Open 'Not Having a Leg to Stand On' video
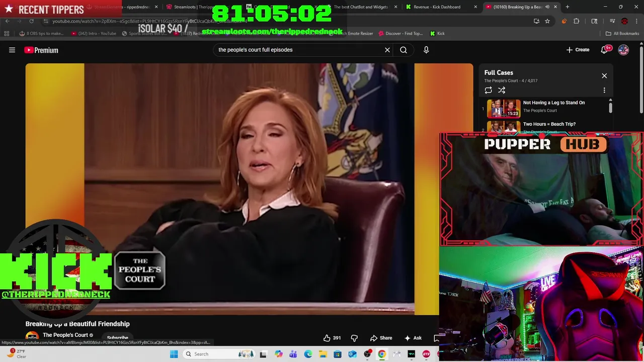The height and width of the screenshot is (362, 644). tap(553, 103)
